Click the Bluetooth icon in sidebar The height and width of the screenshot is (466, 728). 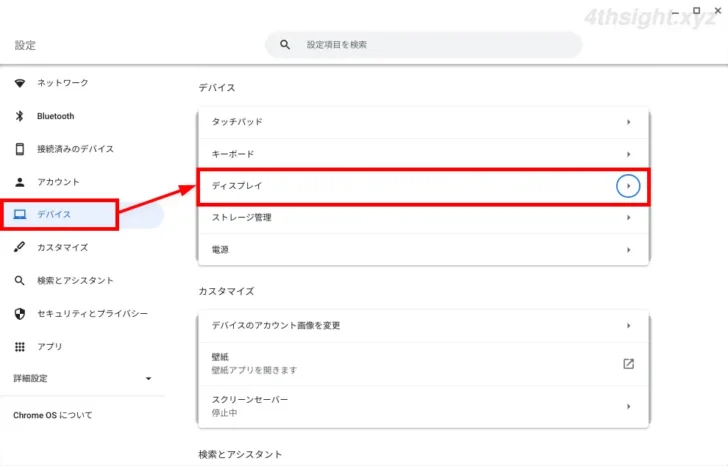20,116
